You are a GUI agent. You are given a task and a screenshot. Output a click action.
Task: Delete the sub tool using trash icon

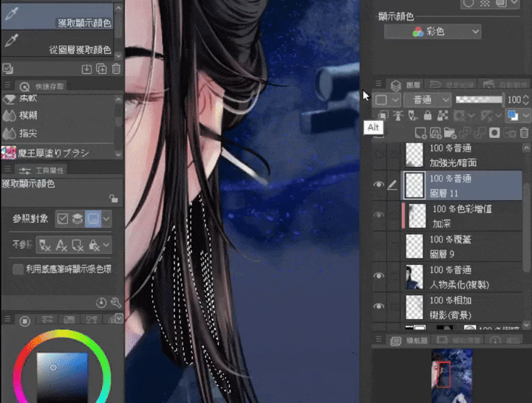(x=116, y=69)
